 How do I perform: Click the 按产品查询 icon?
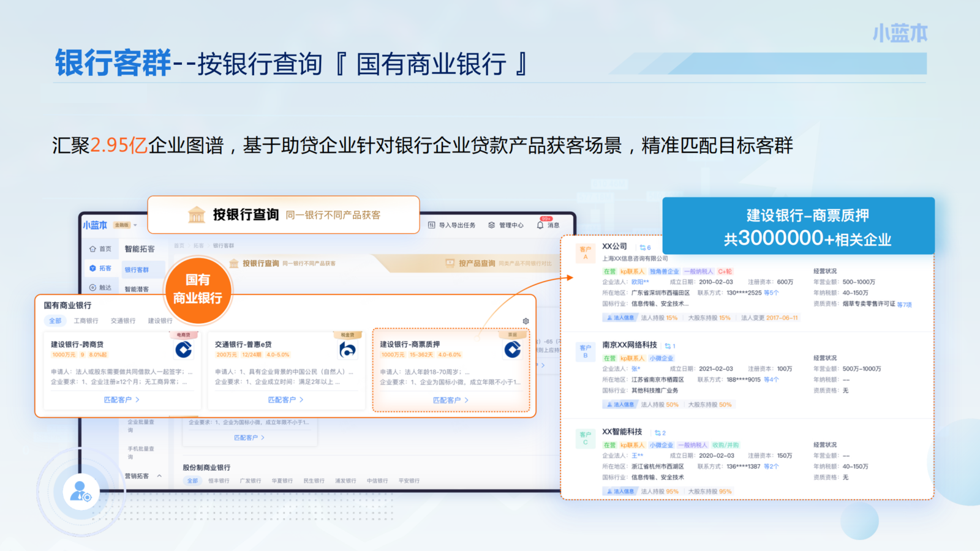(x=450, y=263)
